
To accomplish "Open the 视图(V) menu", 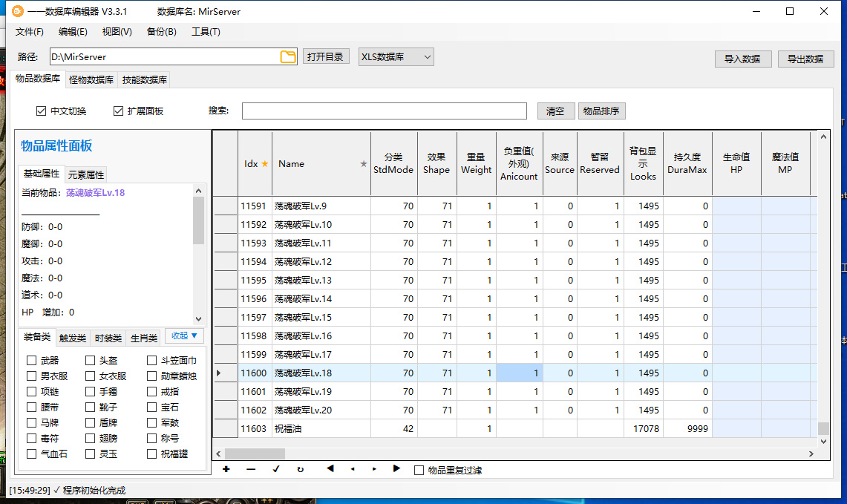I will click(x=117, y=32).
